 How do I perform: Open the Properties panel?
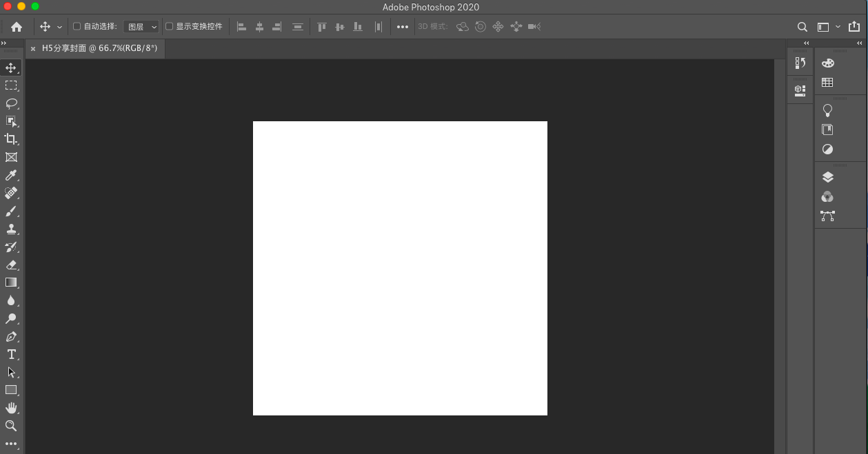click(800, 90)
